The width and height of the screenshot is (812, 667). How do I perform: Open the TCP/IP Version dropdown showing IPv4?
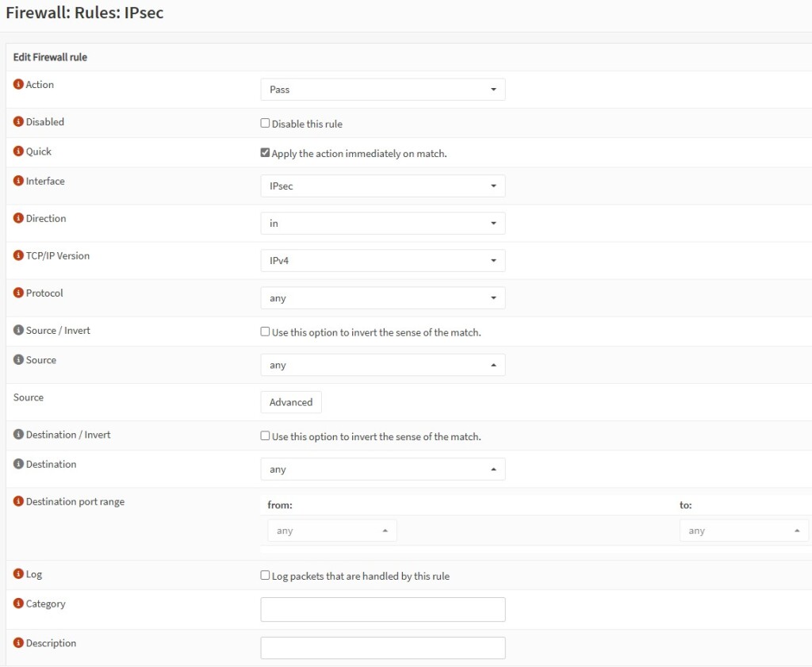tap(382, 261)
